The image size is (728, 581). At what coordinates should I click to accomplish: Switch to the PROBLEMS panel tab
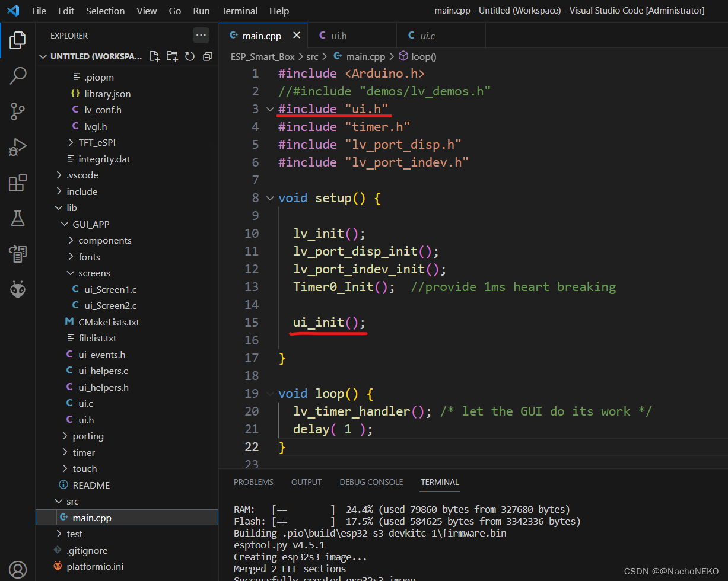tap(253, 482)
